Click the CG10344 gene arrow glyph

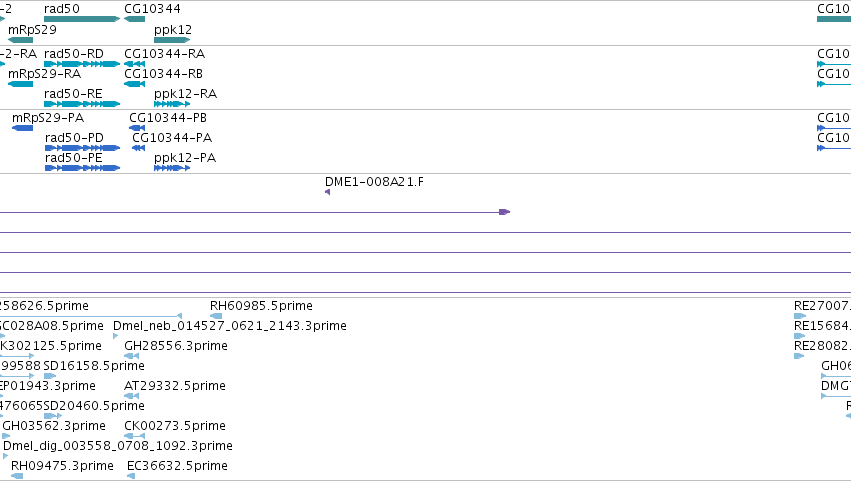(x=134, y=19)
